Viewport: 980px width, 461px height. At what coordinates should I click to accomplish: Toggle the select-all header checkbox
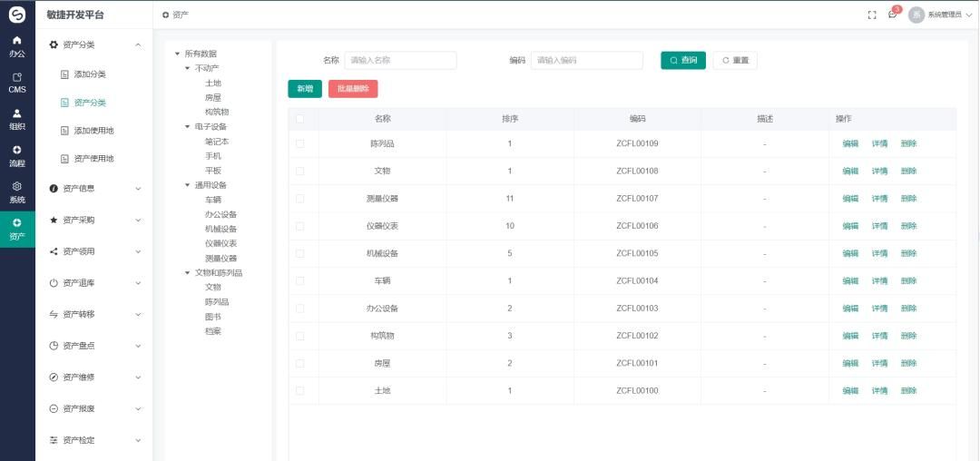(300, 119)
